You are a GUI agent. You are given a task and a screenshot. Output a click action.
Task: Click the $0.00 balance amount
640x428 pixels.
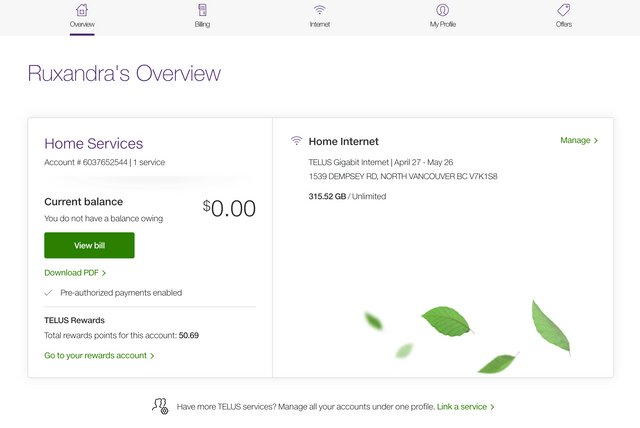(x=229, y=208)
